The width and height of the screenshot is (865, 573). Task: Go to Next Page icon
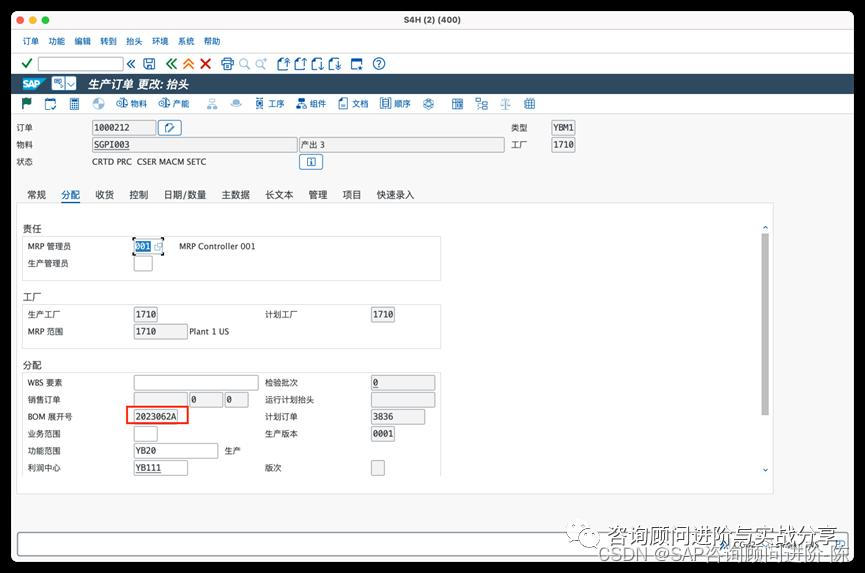[x=318, y=64]
